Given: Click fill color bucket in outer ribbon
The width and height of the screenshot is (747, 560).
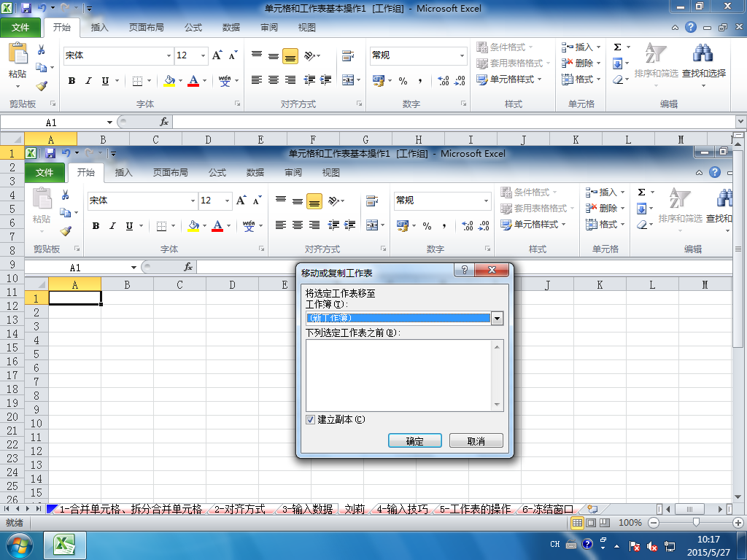Looking at the screenshot, I should pos(169,81).
